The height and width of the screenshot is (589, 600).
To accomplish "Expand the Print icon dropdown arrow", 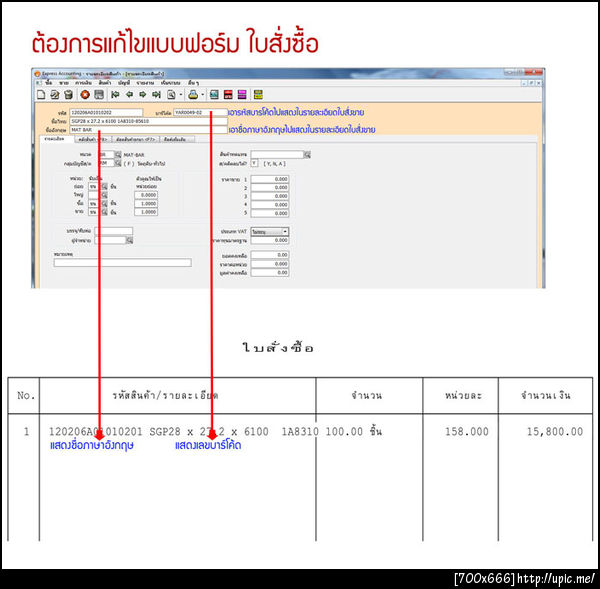I will point(203,95).
